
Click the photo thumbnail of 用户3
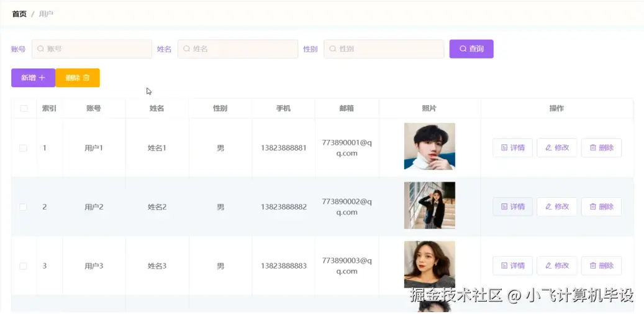(x=430, y=264)
